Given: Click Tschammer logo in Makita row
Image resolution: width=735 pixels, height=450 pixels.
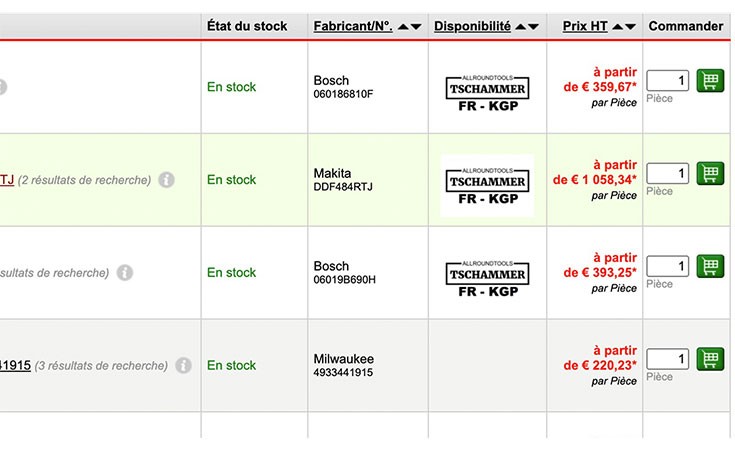Looking at the screenshot, I should (x=488, y=186).
